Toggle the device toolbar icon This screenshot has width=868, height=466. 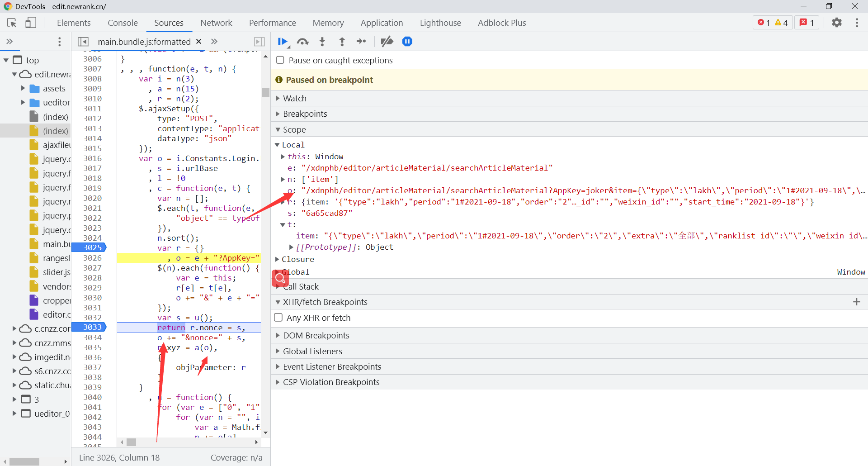(31, 23)
